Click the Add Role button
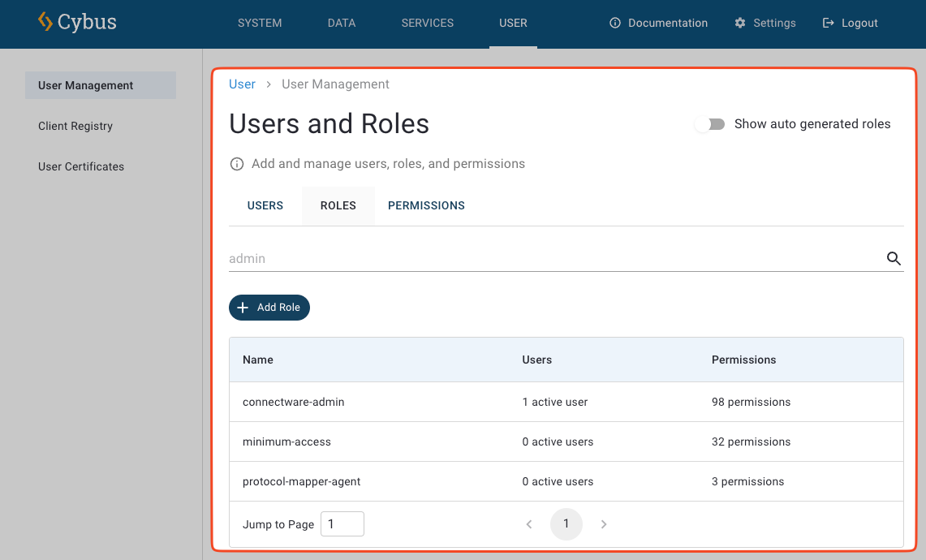Viewport: 926px width, 560px height. click(269, 308)
